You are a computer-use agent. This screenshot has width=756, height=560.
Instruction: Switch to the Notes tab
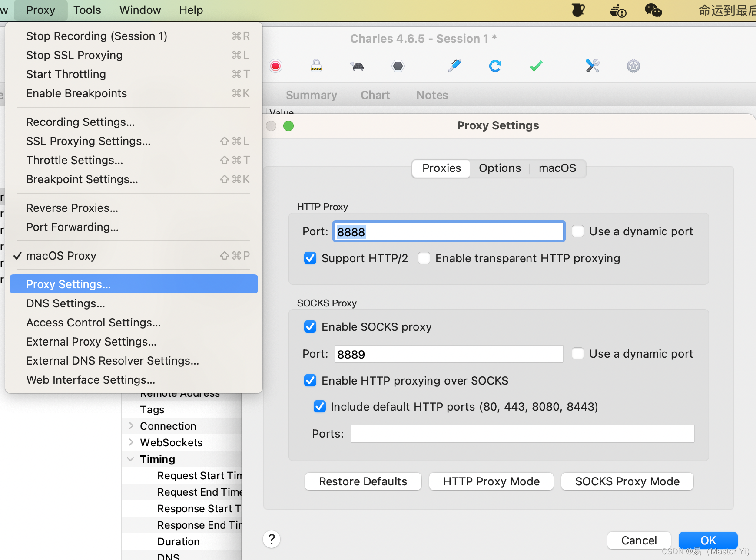[x=432, y=95]
